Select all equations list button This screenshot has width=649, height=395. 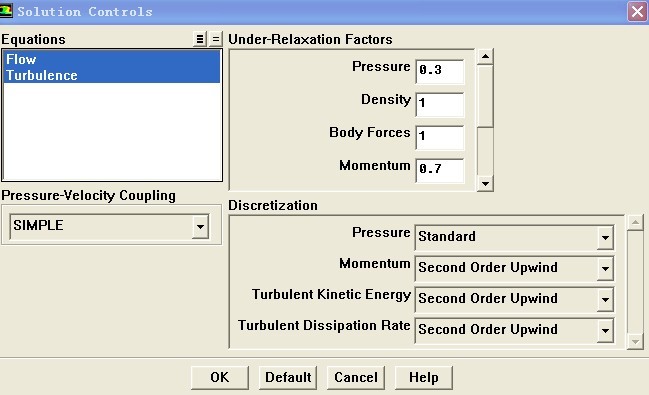(200, 39)
